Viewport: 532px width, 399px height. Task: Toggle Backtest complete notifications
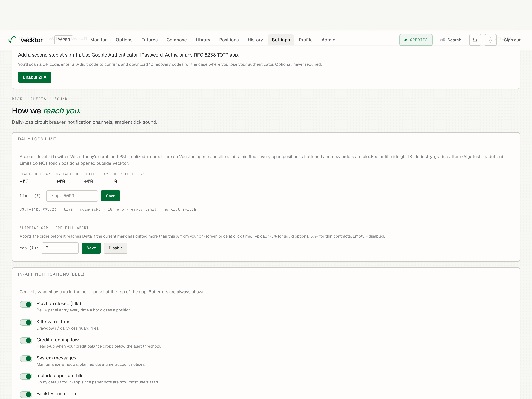pos(26,394)
